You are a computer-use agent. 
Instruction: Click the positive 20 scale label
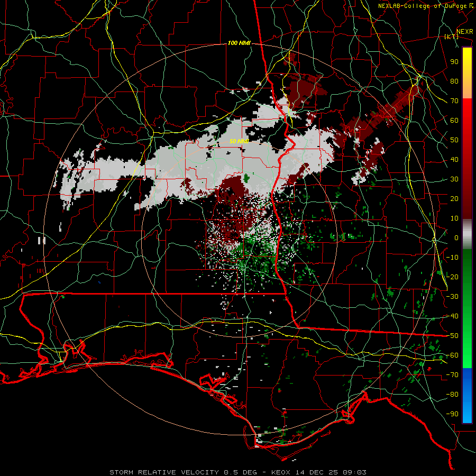point(454,198)
